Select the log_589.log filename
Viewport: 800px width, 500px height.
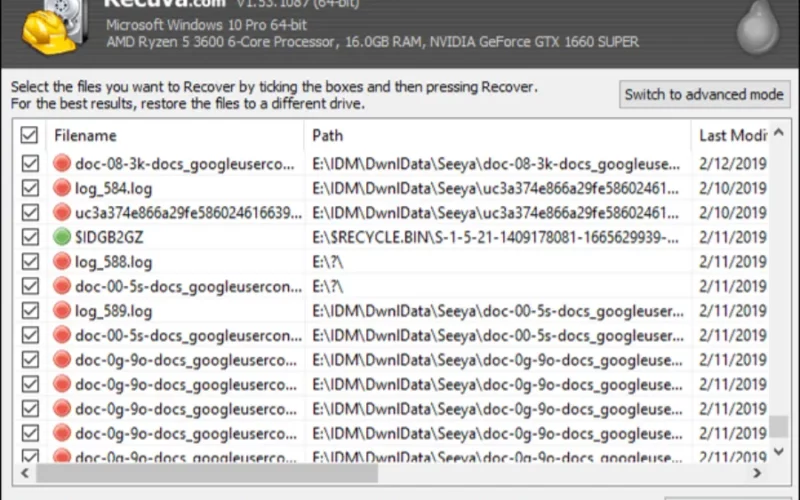click(113, 311)
